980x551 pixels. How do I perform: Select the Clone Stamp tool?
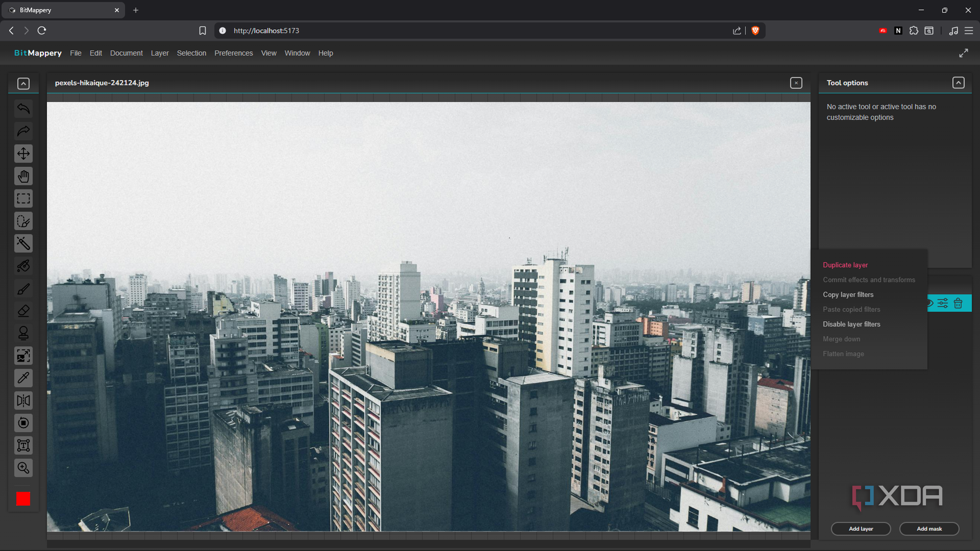click(23, 333)
